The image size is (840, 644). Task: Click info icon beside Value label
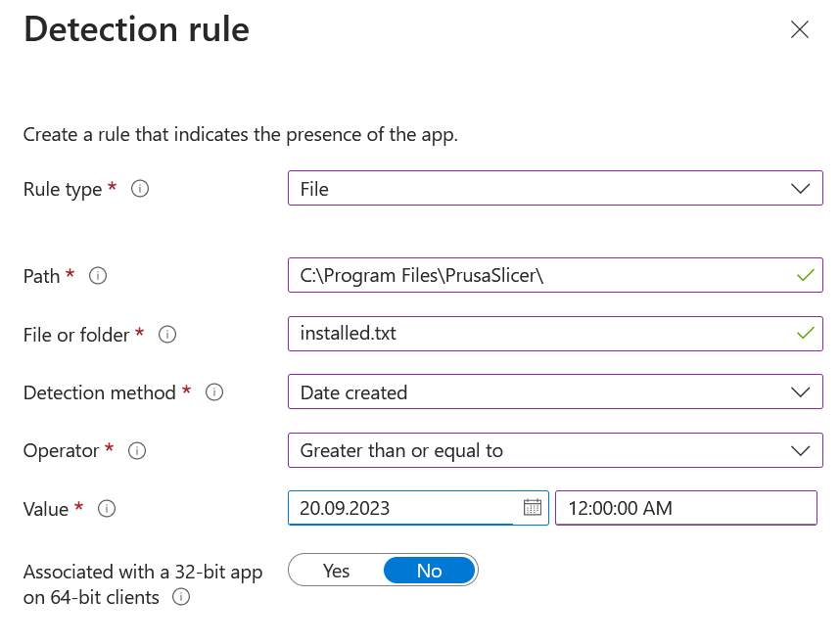click(x=107, y=509)
